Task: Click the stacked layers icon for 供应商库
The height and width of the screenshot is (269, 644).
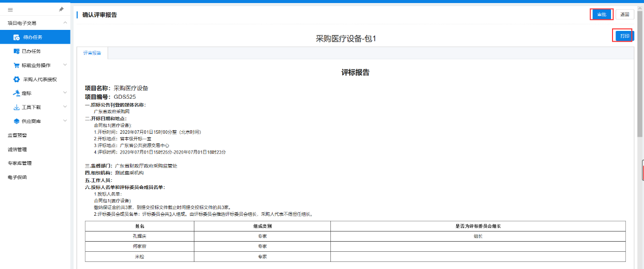Action: coord(16,121)
